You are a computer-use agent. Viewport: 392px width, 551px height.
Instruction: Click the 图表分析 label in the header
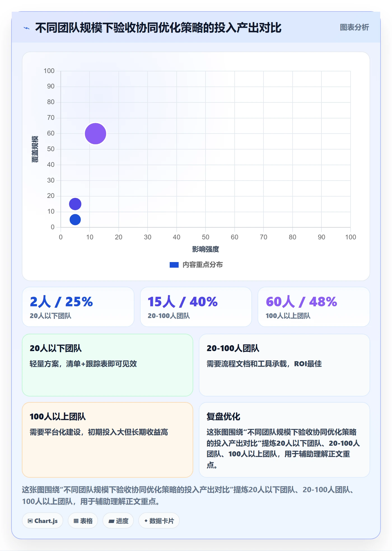[x=354, y=27]
